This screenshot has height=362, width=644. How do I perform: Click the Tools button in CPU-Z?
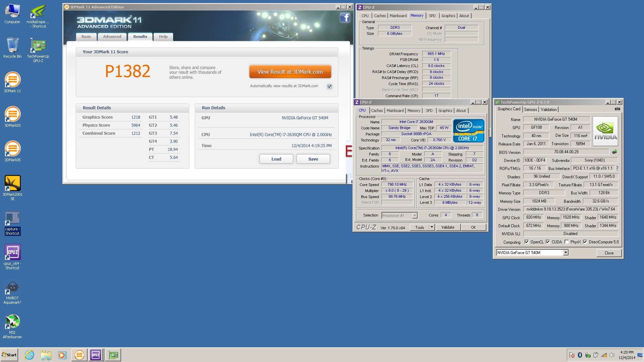(419, 227)
